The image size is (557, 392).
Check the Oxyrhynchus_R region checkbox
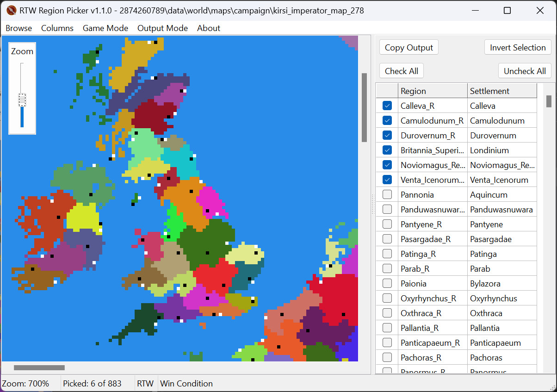(387, 299)
